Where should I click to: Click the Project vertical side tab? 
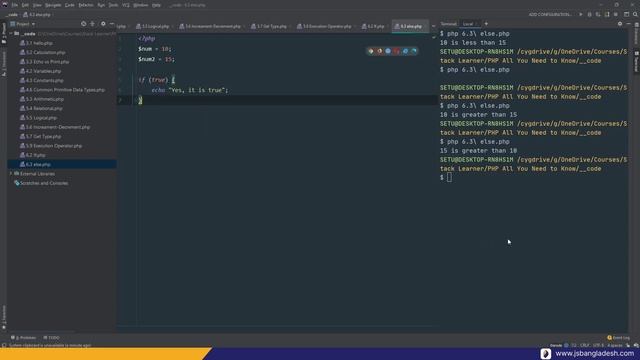(x=4, y=33)
